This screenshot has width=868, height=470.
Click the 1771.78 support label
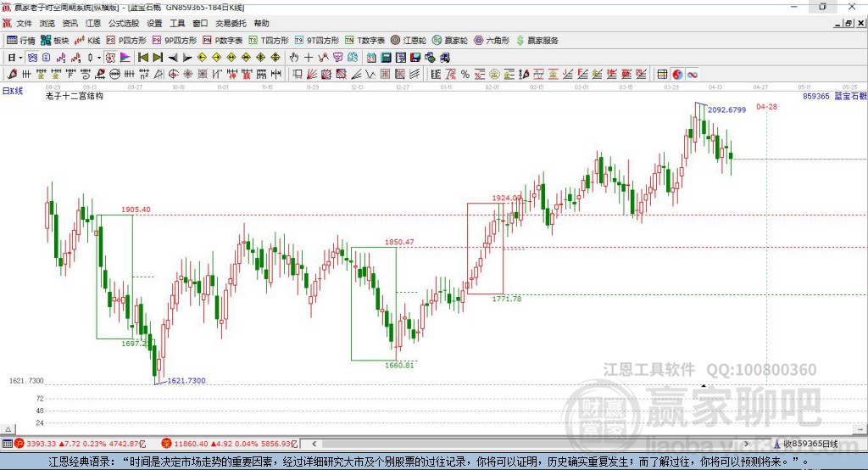click(x=507, y=299)
